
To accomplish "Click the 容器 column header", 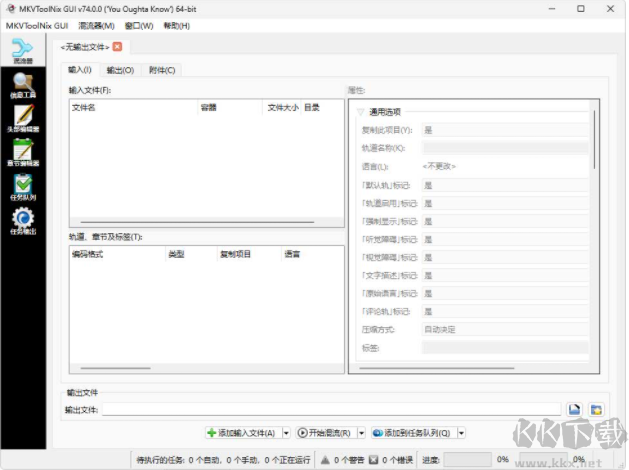I will pos(230,107).
